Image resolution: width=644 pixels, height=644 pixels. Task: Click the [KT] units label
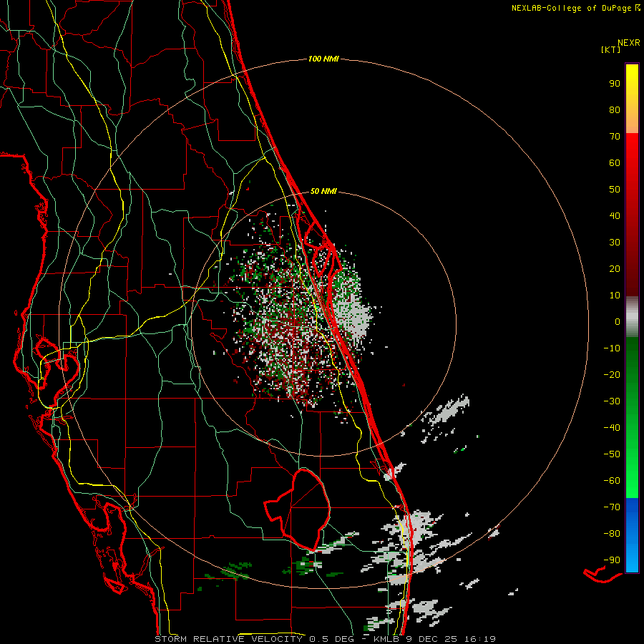[x=611, y=49]
